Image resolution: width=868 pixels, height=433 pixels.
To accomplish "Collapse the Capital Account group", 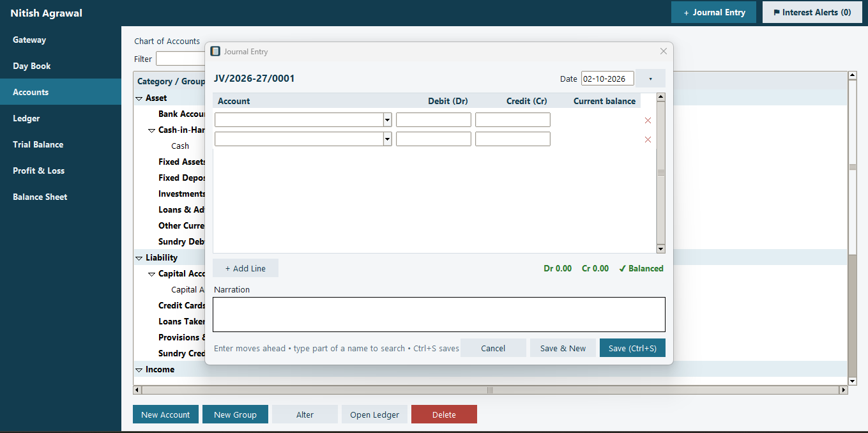I will point(152,274).
